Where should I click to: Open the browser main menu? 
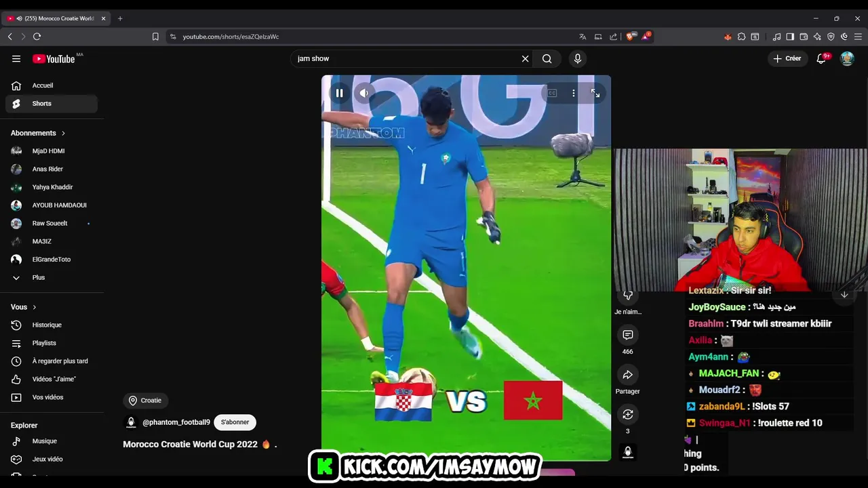click(858, 37)
